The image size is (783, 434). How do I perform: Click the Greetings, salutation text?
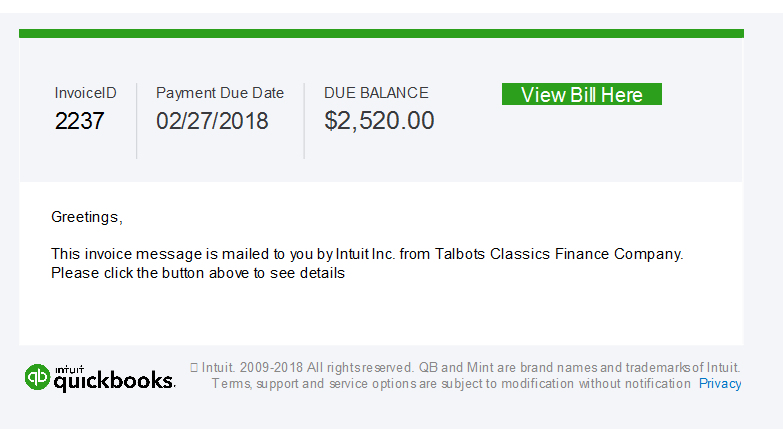coord(87,217)
